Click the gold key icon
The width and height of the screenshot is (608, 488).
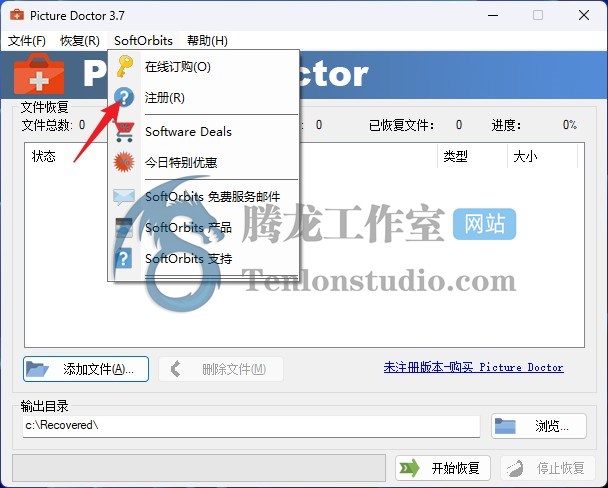(x=124, y=66)
